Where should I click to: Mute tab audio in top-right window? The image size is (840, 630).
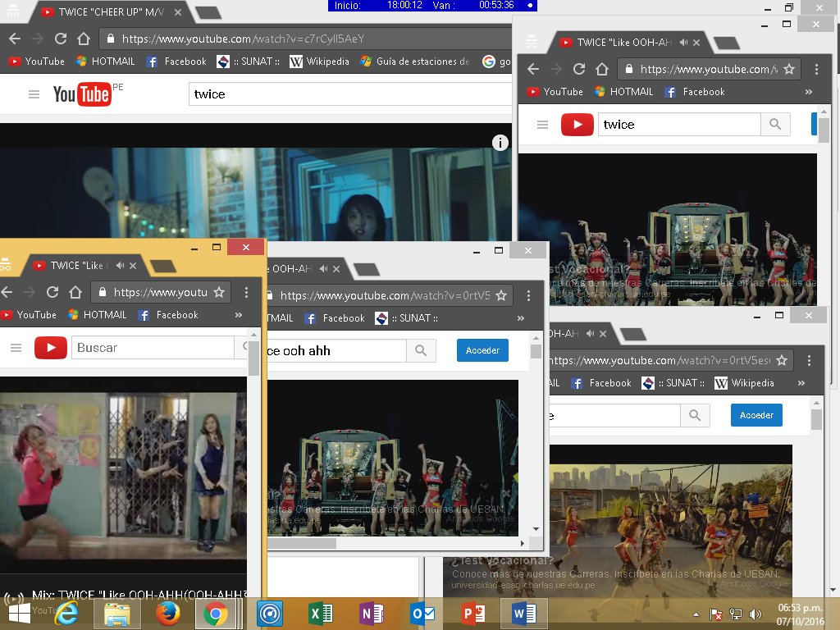pos(683,43)
